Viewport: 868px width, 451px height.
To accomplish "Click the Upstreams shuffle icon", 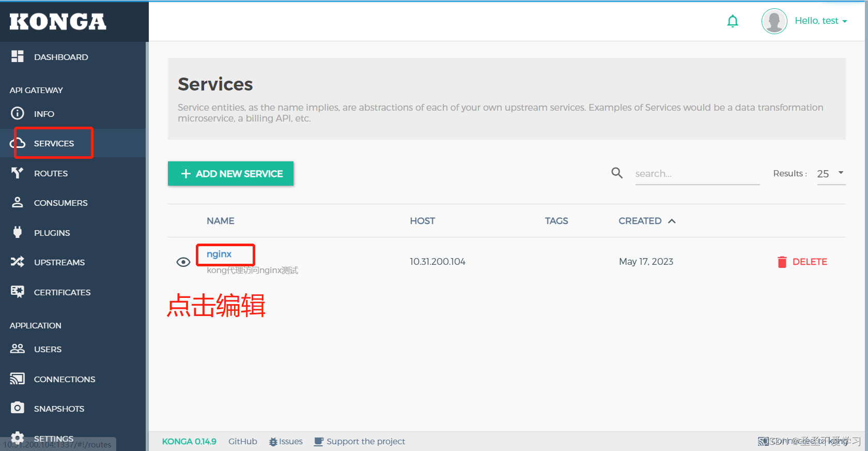I will tap(18, 262).
